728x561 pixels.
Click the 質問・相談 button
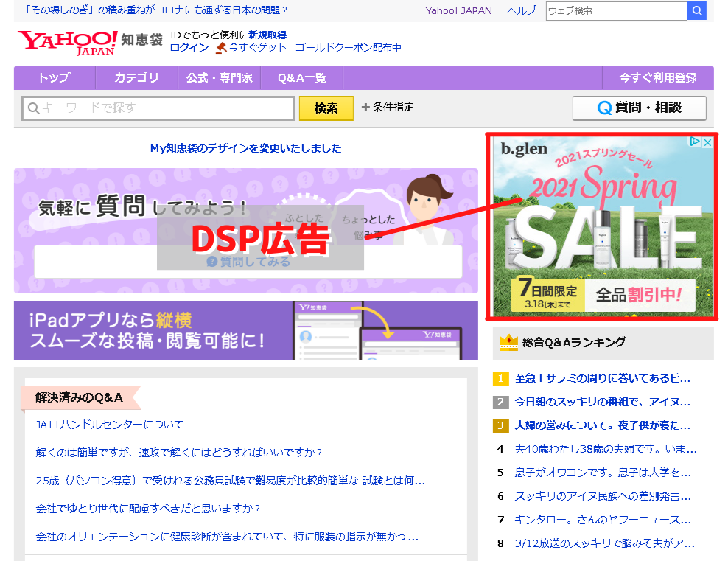[640, 108]
